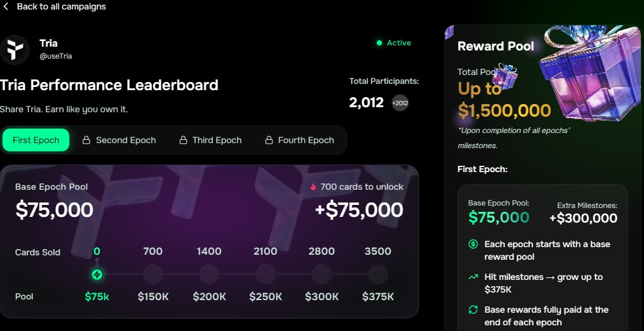Go back to all campaigns
The width and height of the screenshot is (644, 331).
pyautogui.click(x=61, y=7)
